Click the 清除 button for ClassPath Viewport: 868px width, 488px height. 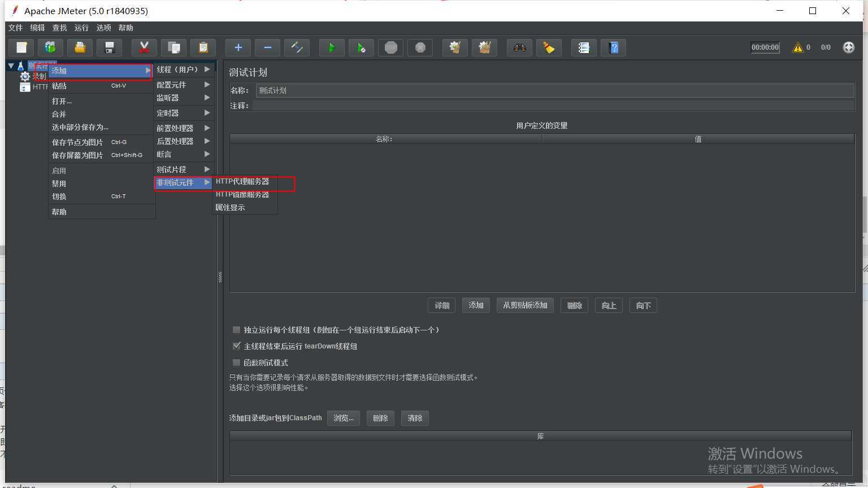[x=415, y=419]
